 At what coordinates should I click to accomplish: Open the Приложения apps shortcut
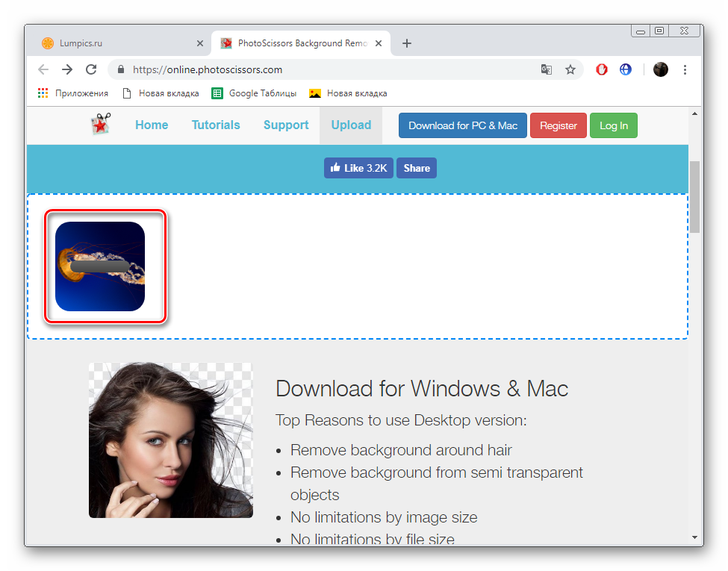[x=73, y=93]
